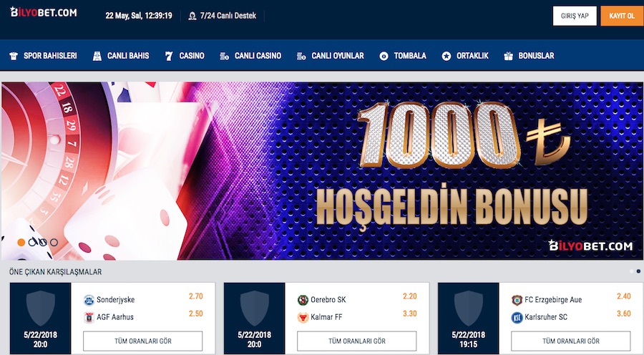Click the orange Kayıt Ol button
Image resolution: width=644 pixels, height=355 pixels.
(x=622, y=16)
